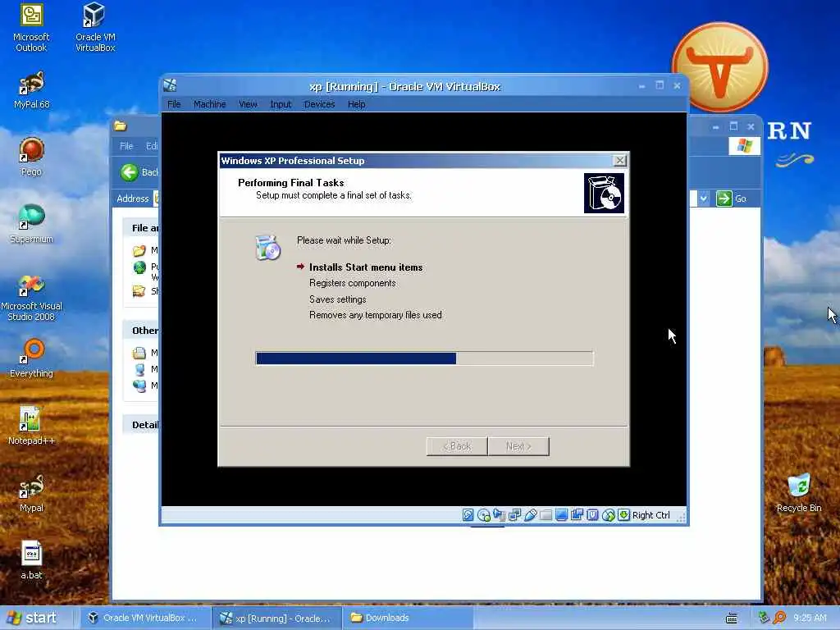Click the CPU virtualization 'V' icon in status bar
The image size is (840, 630).
592,515
